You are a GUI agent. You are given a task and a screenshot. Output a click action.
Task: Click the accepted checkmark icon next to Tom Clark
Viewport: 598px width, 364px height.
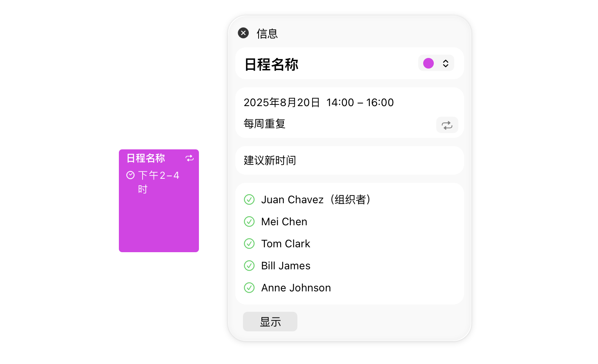pyautogui.click(x=249, y=244)
